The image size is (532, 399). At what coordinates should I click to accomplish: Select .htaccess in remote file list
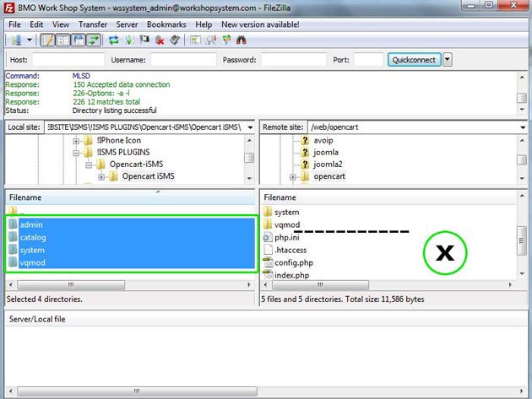pyautogui.click(x=290, y=251)
